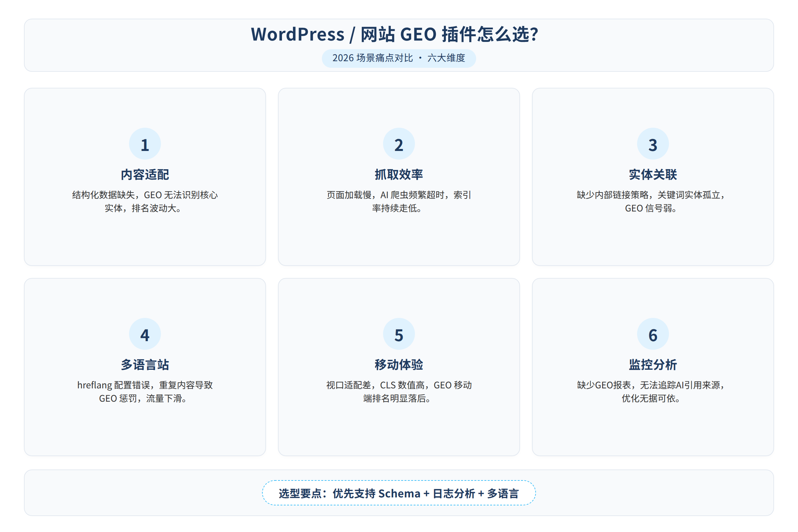Click the number 2 circle badge
Image resolution: width=798 pixels, height=532 pixels.
click(x=399, y=144)
